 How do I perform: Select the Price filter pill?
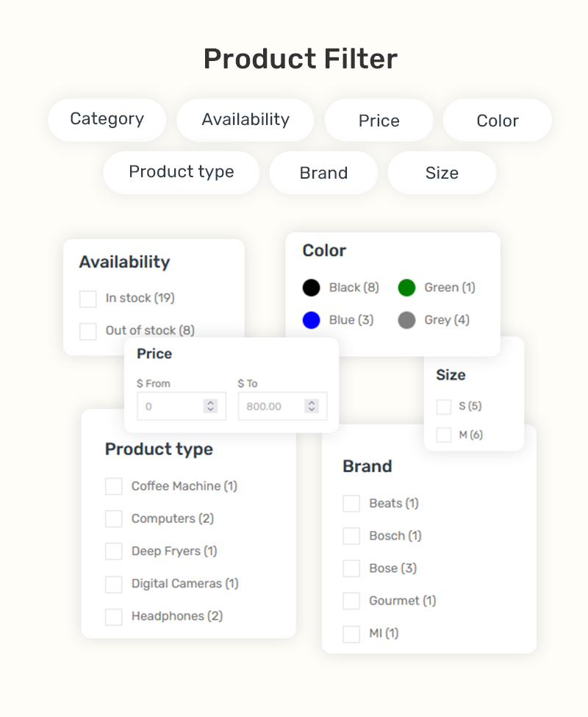pyautogui.click(x=379, y=121)
